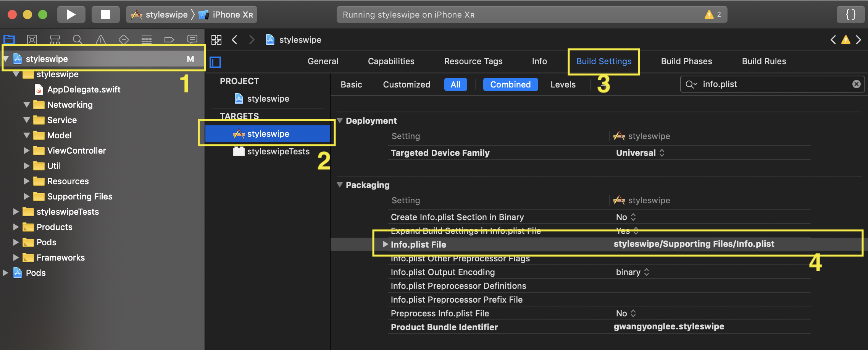Change Create Info.plist Section in Binary value
The height and width of the screenshot is (350, 868).
[x=626, y=217]
